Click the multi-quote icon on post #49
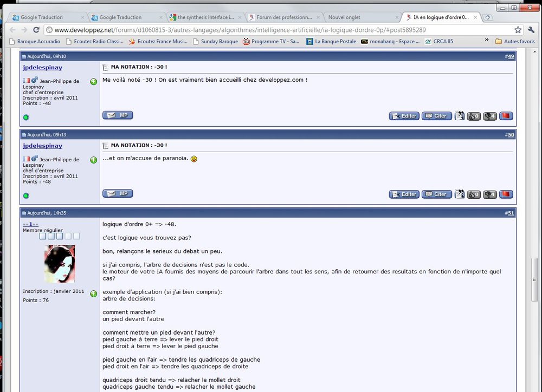Viewport: 542px width, 392px height. click(x=459, y=116)
